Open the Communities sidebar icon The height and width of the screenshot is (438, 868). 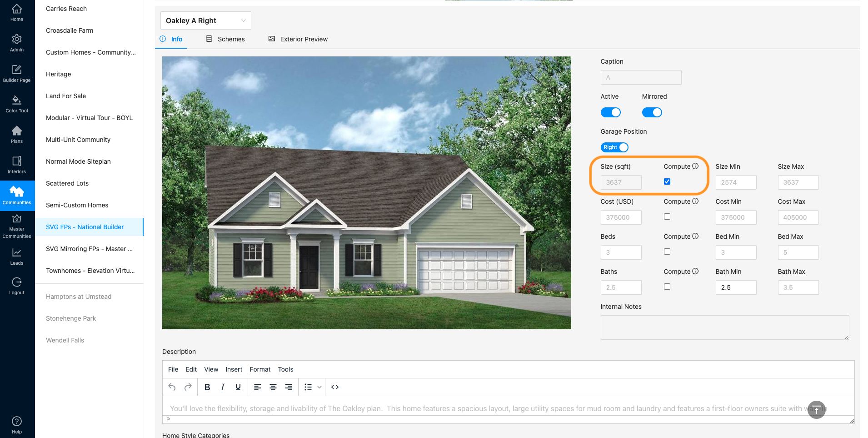tap(17, 196)
